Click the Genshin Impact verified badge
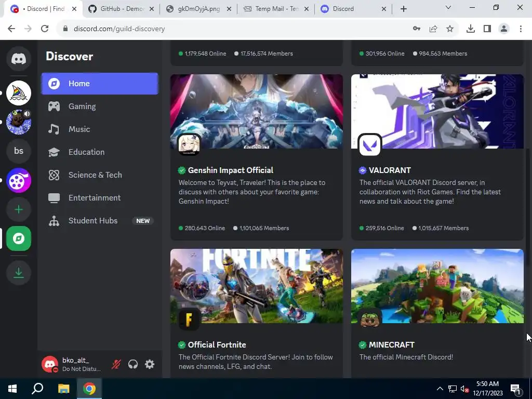This screenshot has width=532, height=399. (x=182, y=170)
